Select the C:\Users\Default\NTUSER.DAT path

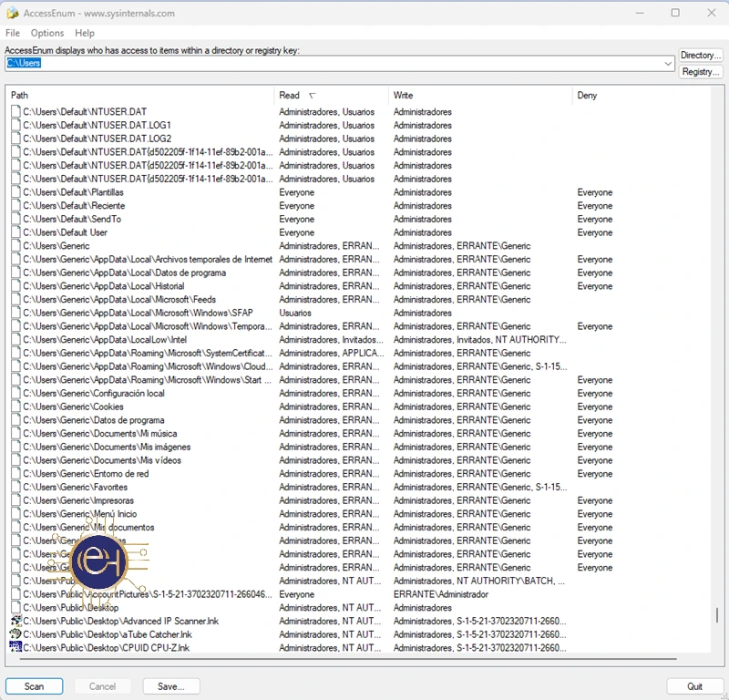(x=85, y=111)
